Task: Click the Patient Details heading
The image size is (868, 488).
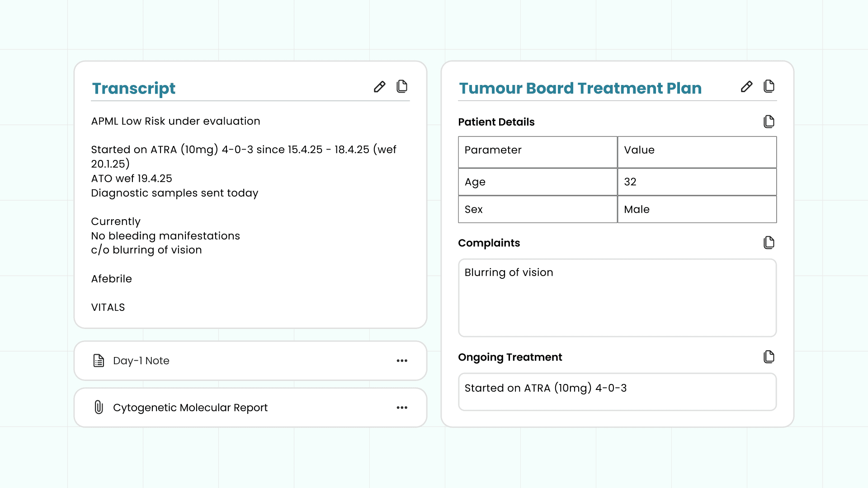Action: pyautogui.click(x=496, y=122)
